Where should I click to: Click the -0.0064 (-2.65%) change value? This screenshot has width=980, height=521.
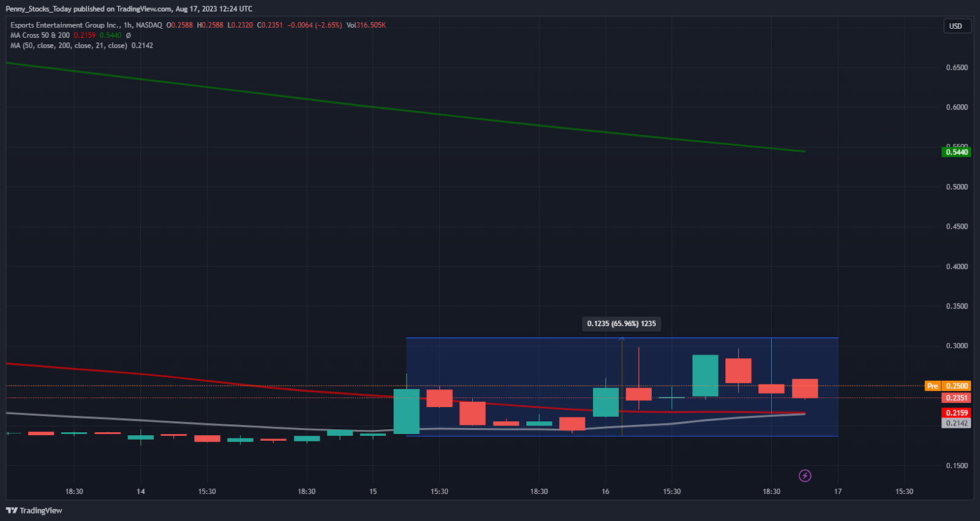point(315,25)
